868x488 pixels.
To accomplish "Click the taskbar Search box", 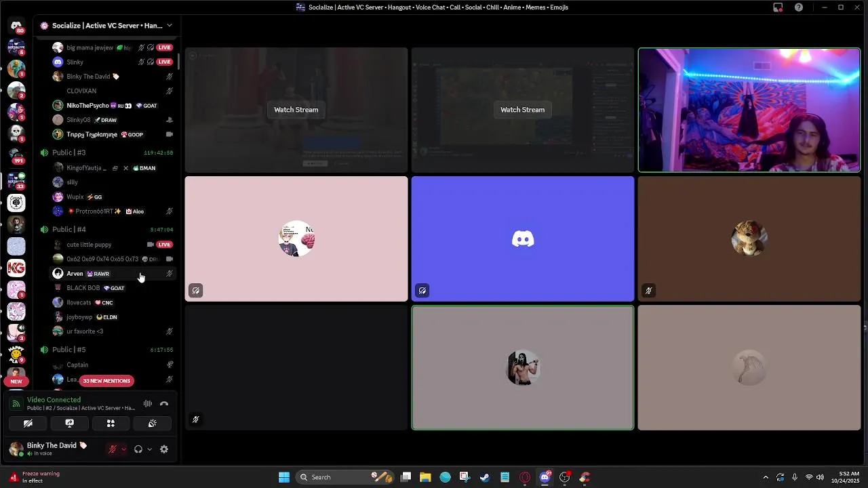I will pos(345,477).
